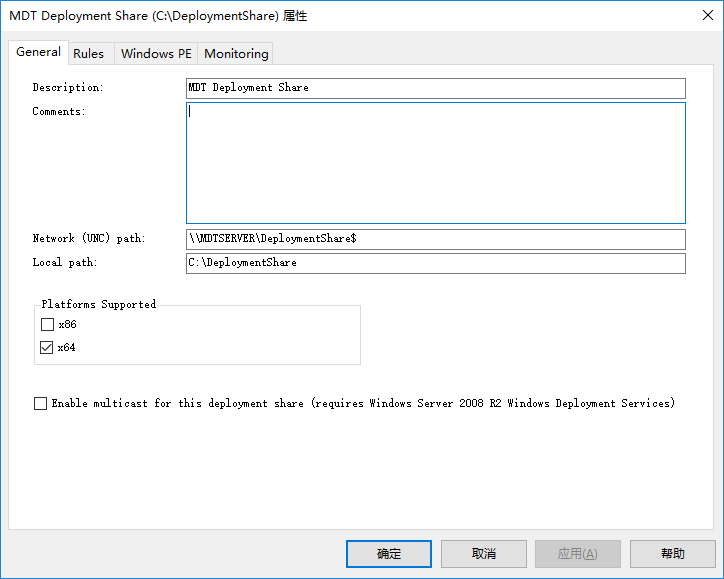Viewport: 724px width, 579px height.
Task: Click the "Network (UNC) path:" label
Action: coord(89,238)
